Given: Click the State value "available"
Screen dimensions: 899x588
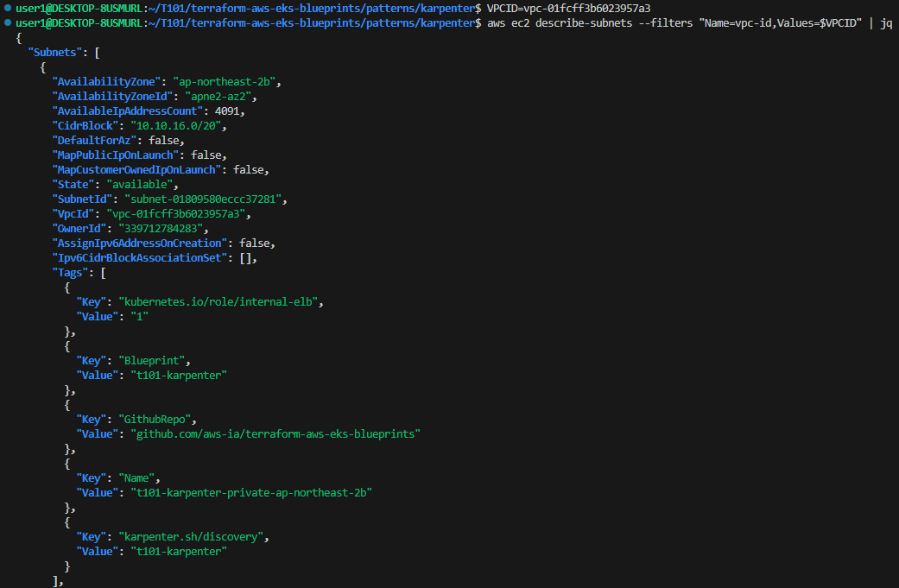Looking at the screenshot, I should [x=140, y=185].
